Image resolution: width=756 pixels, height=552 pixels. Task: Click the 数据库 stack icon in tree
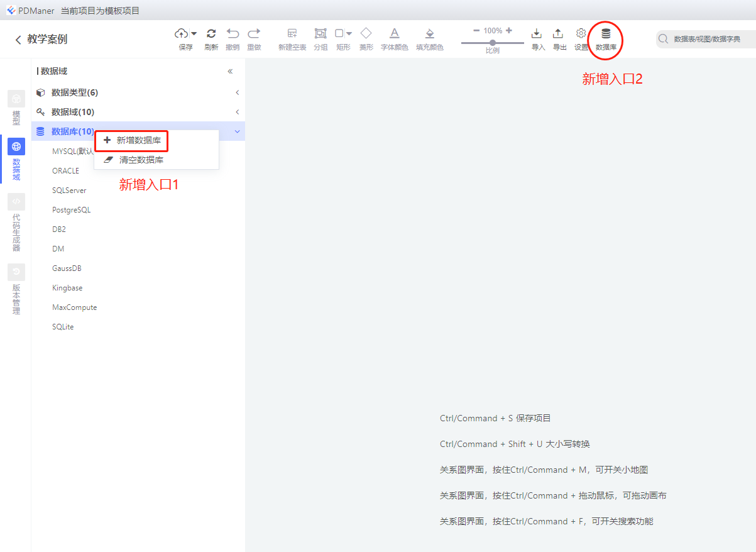click(x=41, y=131)
